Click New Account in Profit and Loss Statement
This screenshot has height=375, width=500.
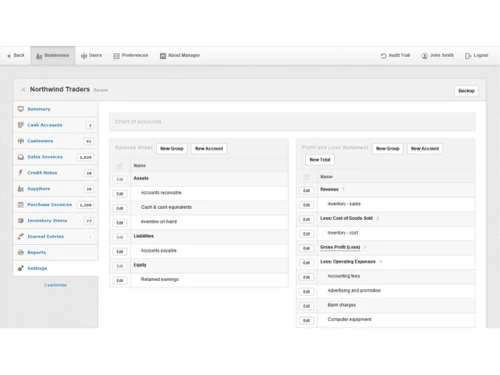425,149
